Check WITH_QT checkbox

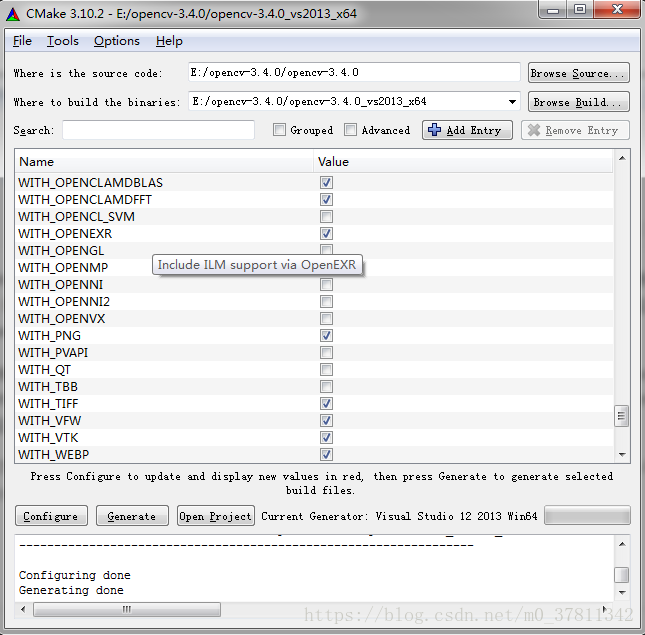coord(326,370)
